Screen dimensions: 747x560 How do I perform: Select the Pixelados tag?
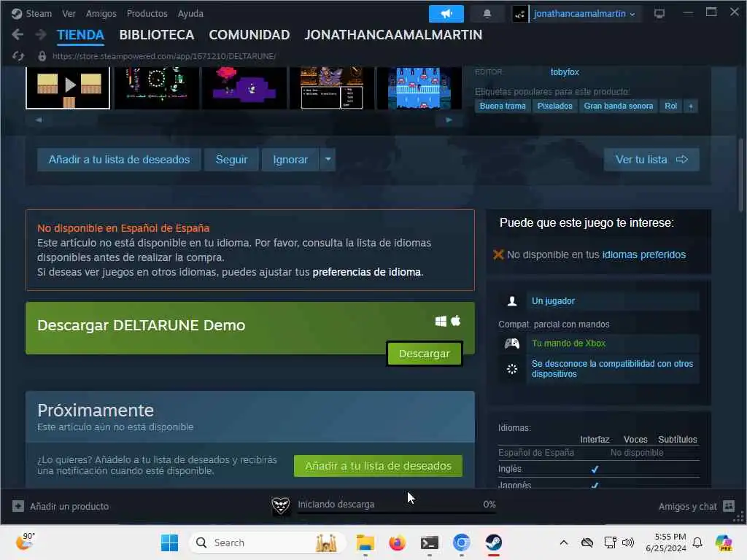tap(554, 106)
